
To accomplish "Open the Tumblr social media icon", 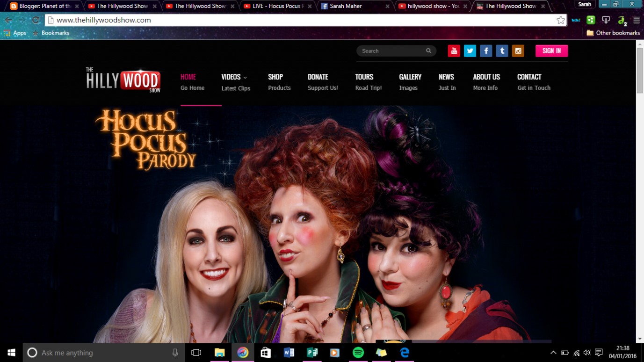I will (x=502, y=51).
